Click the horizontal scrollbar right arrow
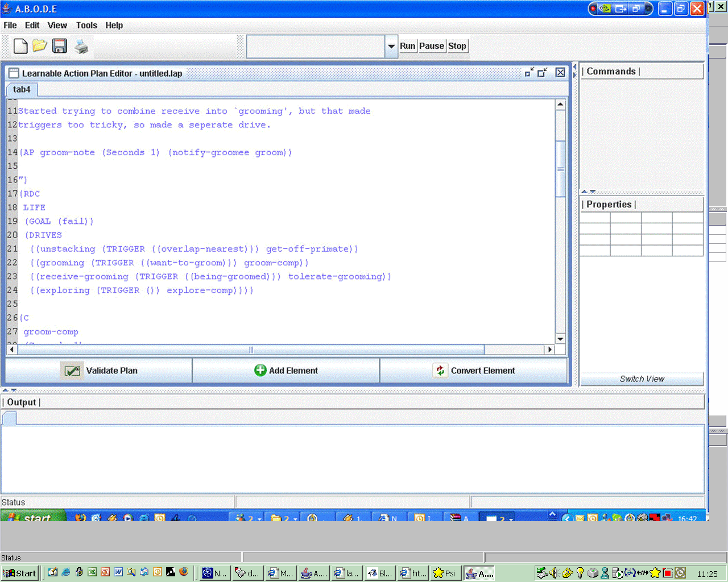The height and width of the screenshot is (582, 728). tap(549, 350)
